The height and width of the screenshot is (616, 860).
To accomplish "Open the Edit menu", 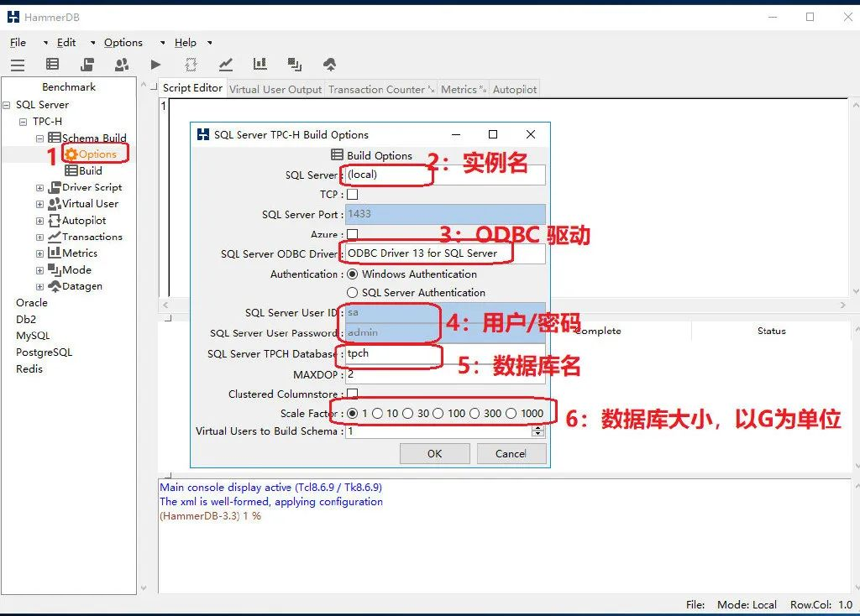I will (66, 42).
